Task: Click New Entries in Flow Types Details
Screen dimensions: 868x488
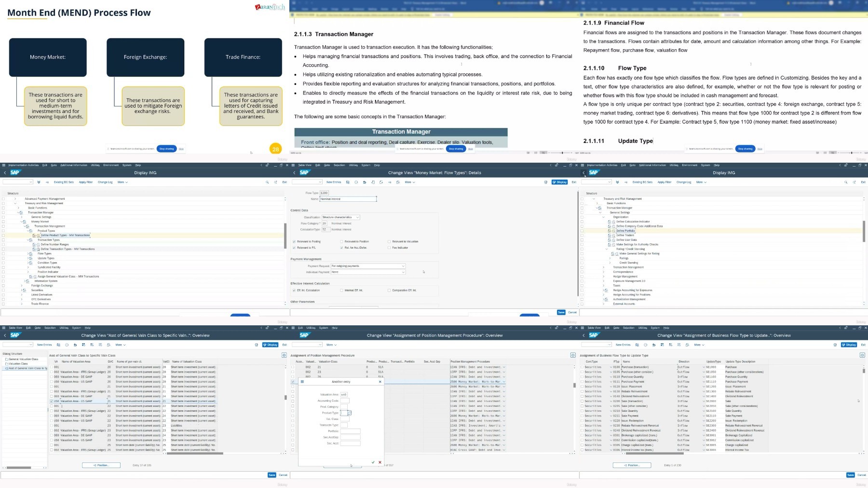Action: click(x=334, y=182)
